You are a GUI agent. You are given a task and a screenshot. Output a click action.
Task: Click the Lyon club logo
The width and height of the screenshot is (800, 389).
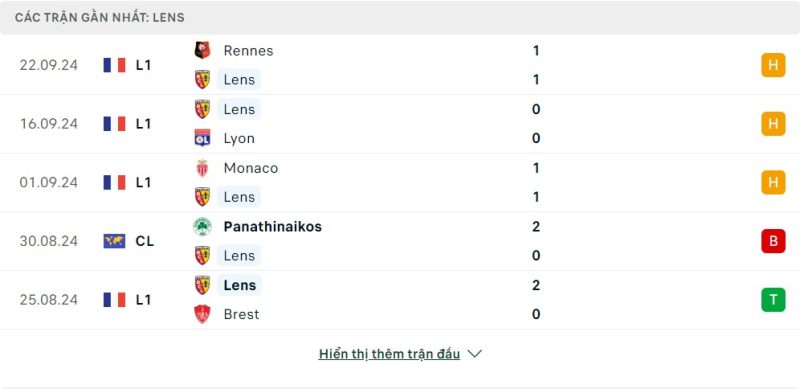pos(203,138)
